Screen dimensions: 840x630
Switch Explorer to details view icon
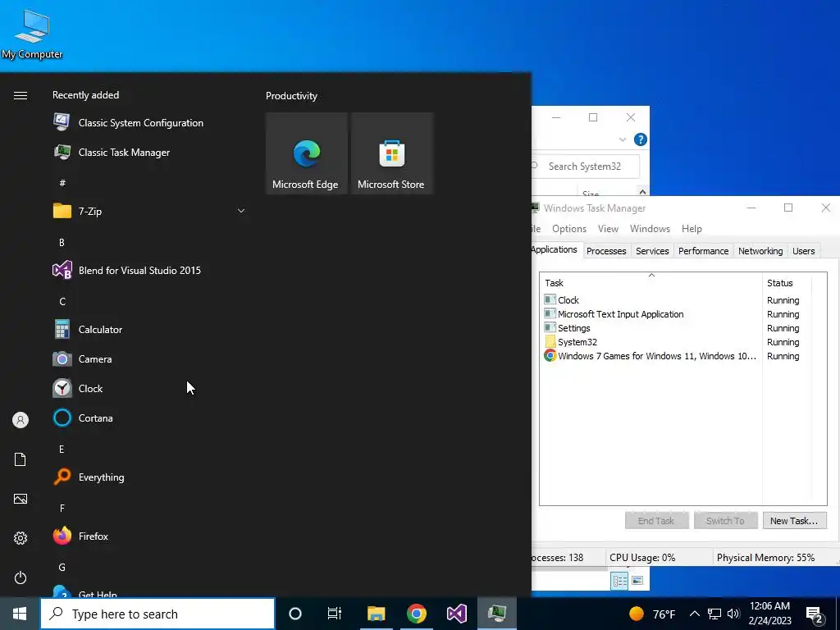pos(620,581)
